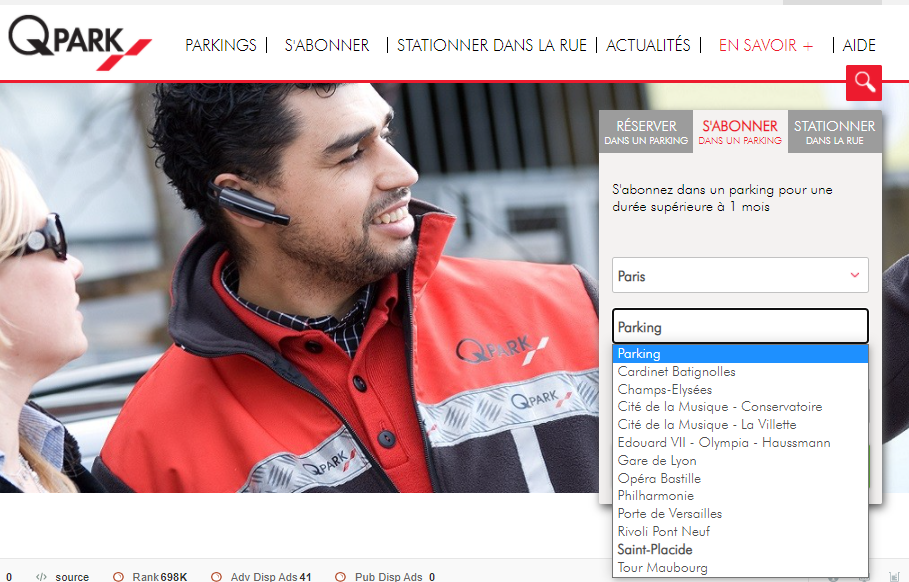Select Champs-Elysées from the list
This screenshot has height=582, width=909.
point(740,390)
